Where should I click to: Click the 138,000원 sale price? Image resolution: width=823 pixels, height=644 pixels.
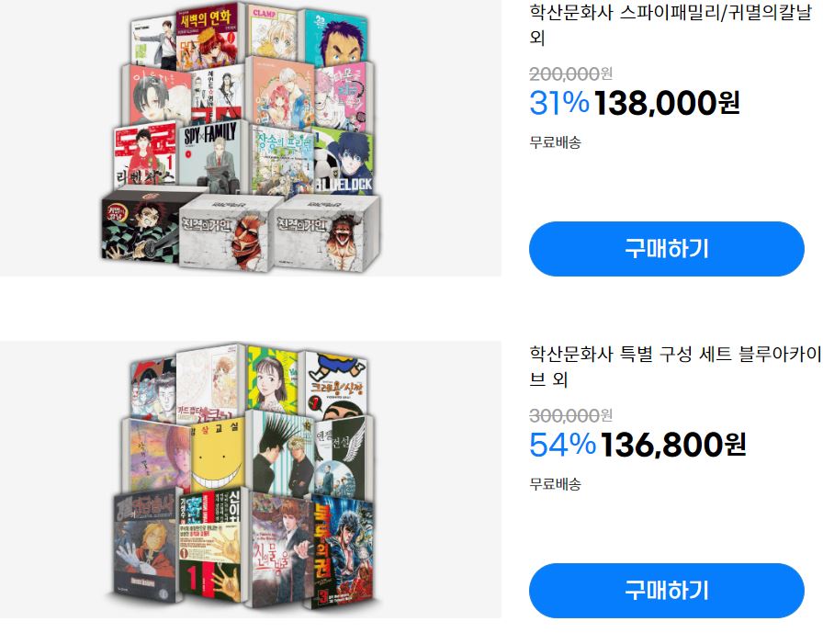[x=667, y=103]
